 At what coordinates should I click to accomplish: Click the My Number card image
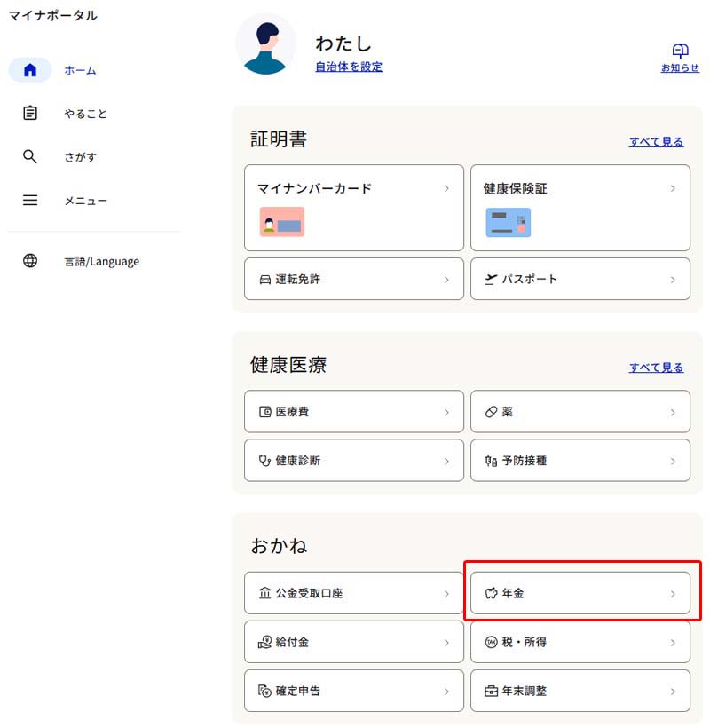tap(282, 222)
